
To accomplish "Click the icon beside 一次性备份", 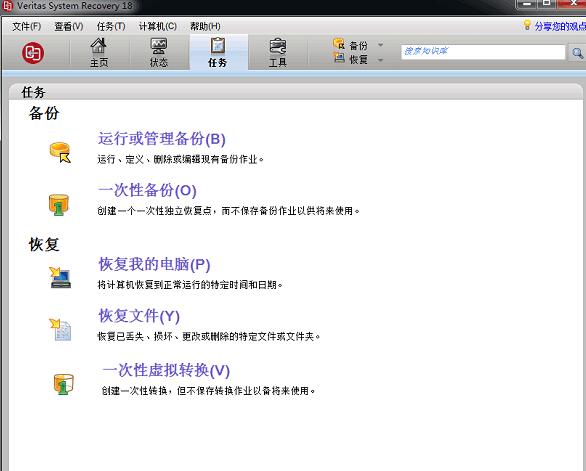I will (x=59, y=204).
